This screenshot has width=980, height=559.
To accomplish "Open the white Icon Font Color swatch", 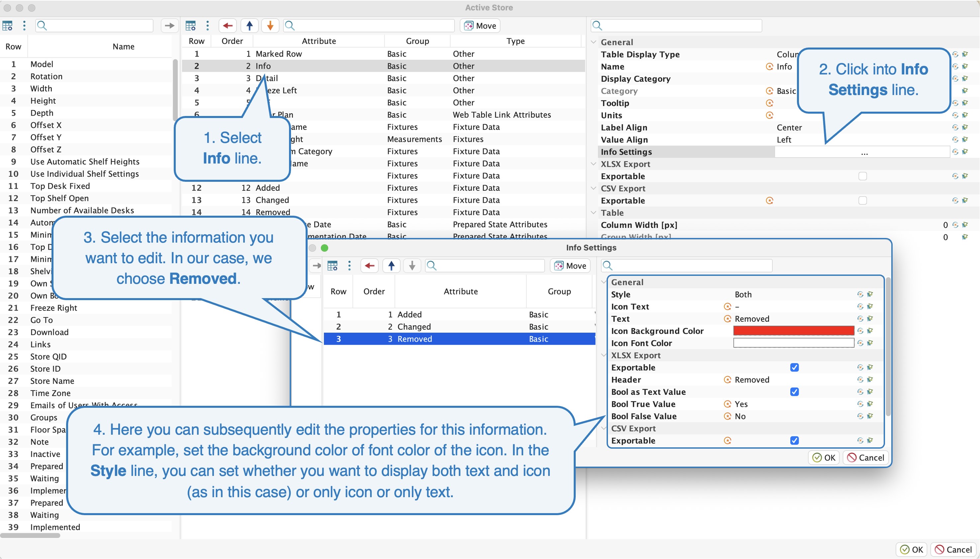I will 794,343.
